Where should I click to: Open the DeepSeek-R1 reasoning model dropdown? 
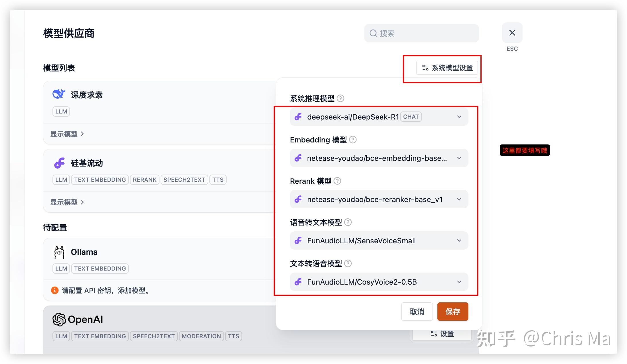coord(379,117)
